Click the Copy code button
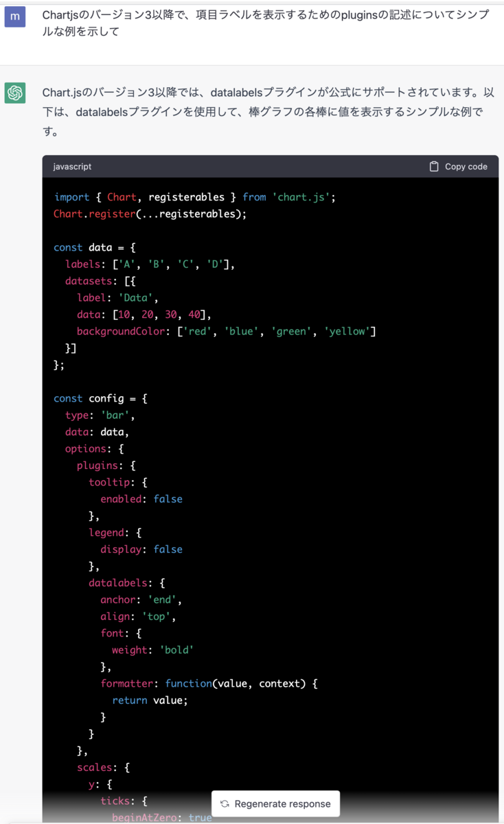Image resolution: width=504 pixels, height=824 pixels. tap(458, 166)
